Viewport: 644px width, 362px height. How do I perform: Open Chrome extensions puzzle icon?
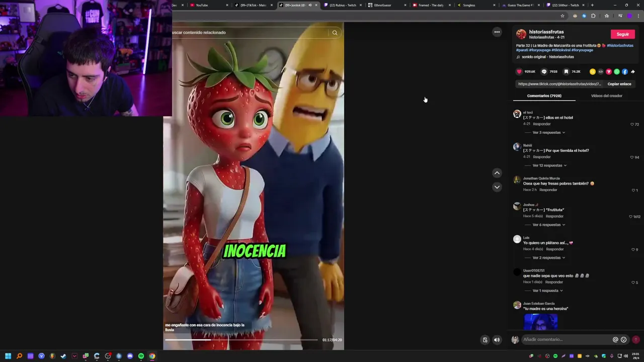(593, 16)
